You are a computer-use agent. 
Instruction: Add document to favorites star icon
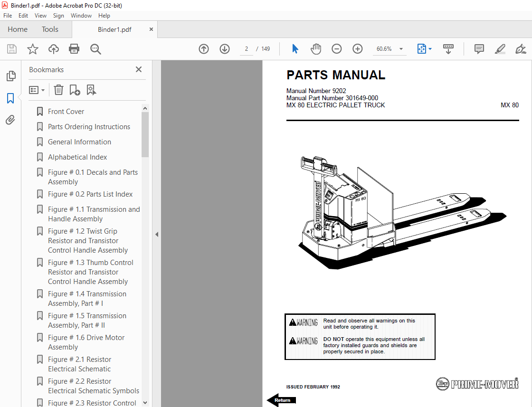(33, 49)
